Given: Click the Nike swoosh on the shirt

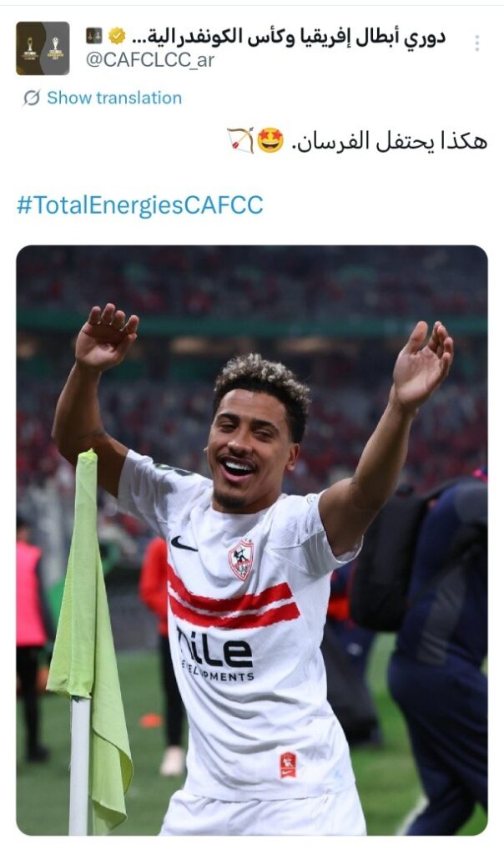Looking at the screenshot, I should (183, 544).
